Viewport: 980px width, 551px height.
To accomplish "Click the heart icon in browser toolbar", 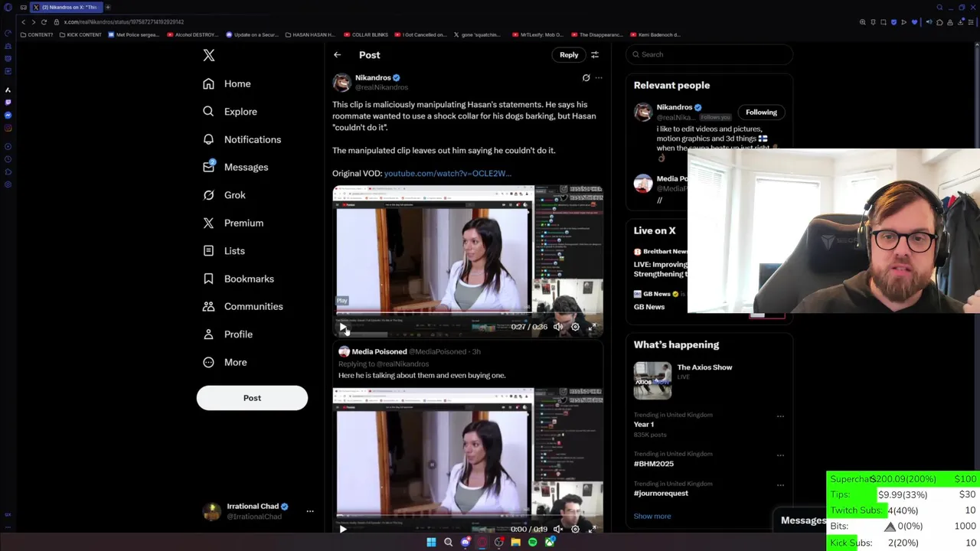I will click(x=914, y=22).
